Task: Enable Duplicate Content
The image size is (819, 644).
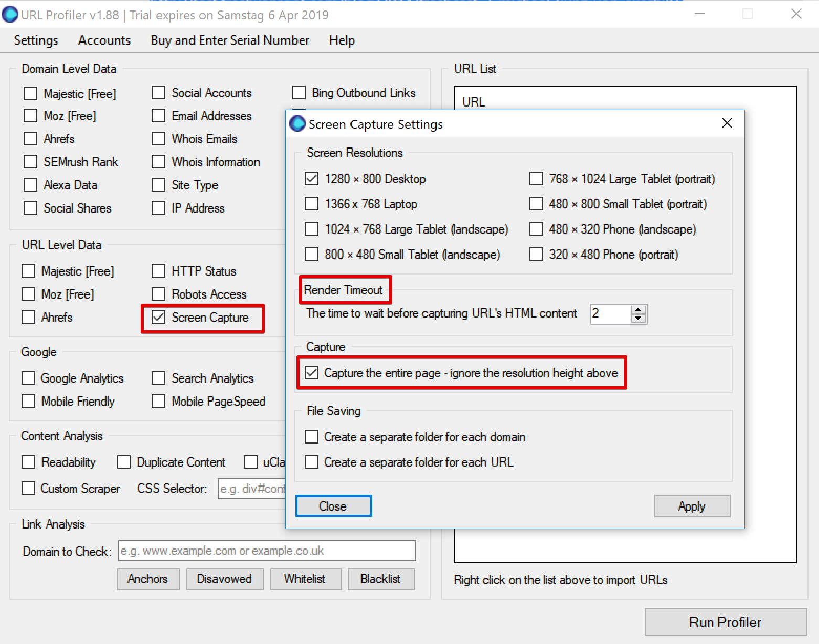Action: [x=124, y=462]
